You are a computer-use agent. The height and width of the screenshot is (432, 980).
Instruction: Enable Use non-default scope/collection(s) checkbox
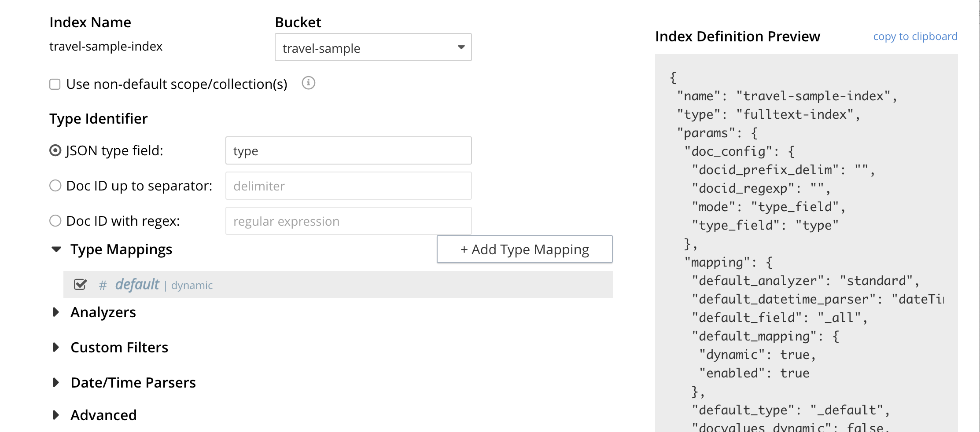pos(55,84)
